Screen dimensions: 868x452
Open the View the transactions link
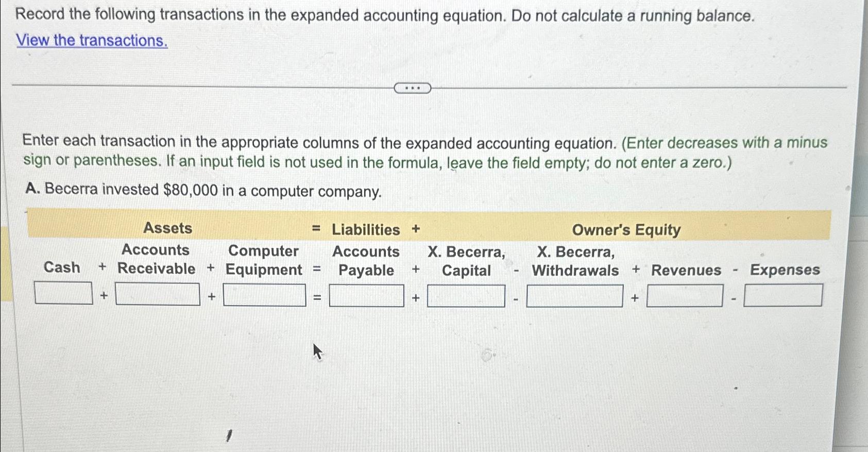tap(91, 41)
